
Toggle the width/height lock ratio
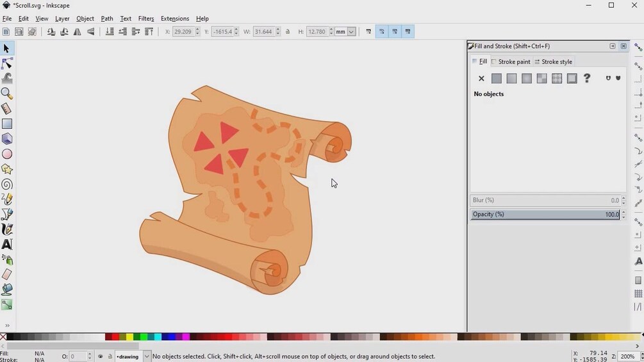pos(288,31)
